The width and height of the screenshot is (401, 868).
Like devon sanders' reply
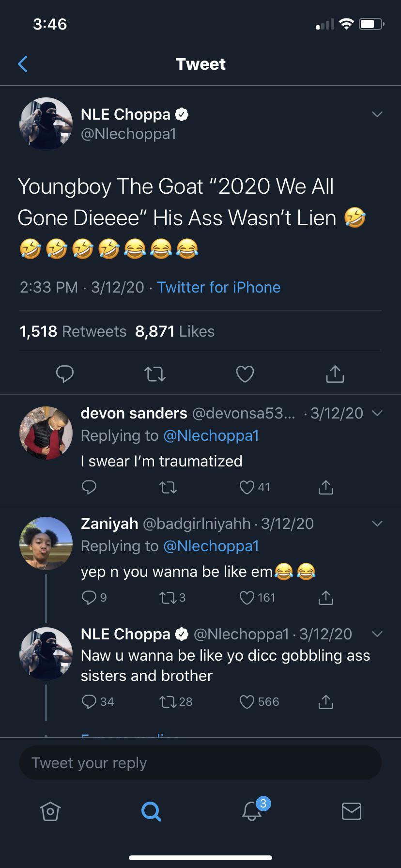tap(247, 487)
